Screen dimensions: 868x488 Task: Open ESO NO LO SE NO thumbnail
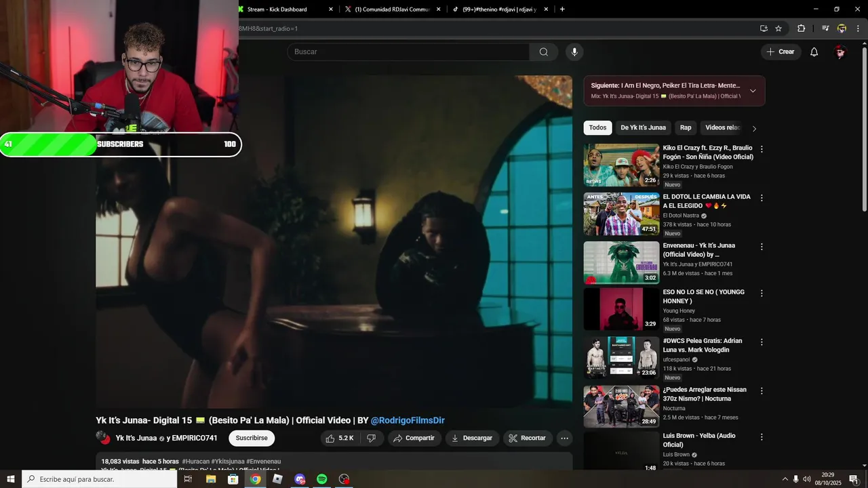point(621,310)
